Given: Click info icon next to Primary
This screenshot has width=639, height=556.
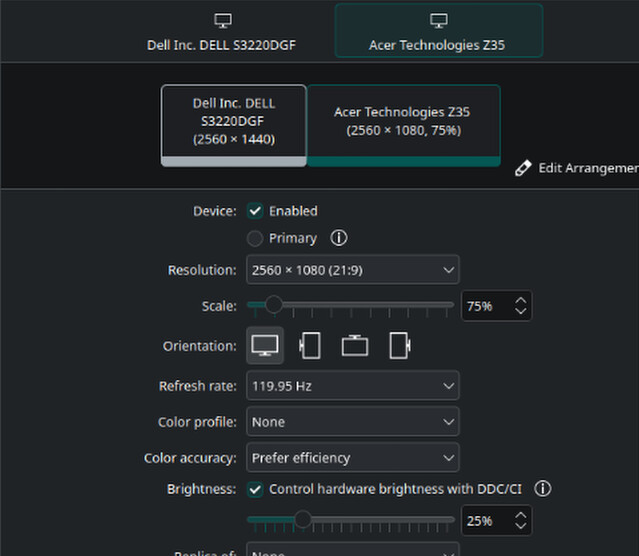Looking at the screenshot, I should pyautogui.click(x=339, y=238).
